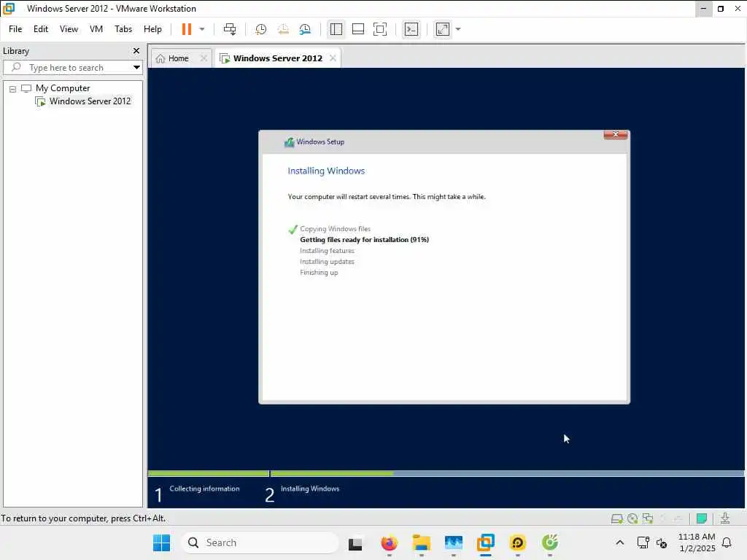This screenshot has height=560, width=747.
Task: Close the Windows Setup dialog
Action: pos(616,135)
